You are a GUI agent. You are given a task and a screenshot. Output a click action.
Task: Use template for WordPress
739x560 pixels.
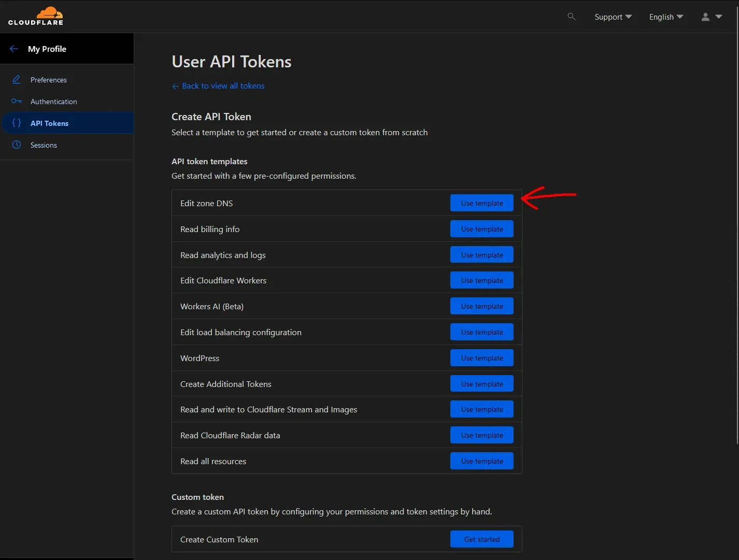481,357
